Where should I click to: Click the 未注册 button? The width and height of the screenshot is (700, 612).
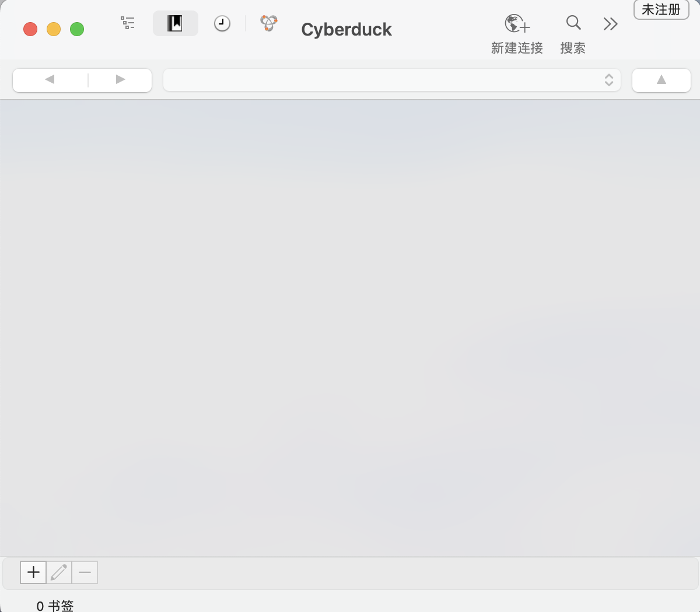(661, 10)
